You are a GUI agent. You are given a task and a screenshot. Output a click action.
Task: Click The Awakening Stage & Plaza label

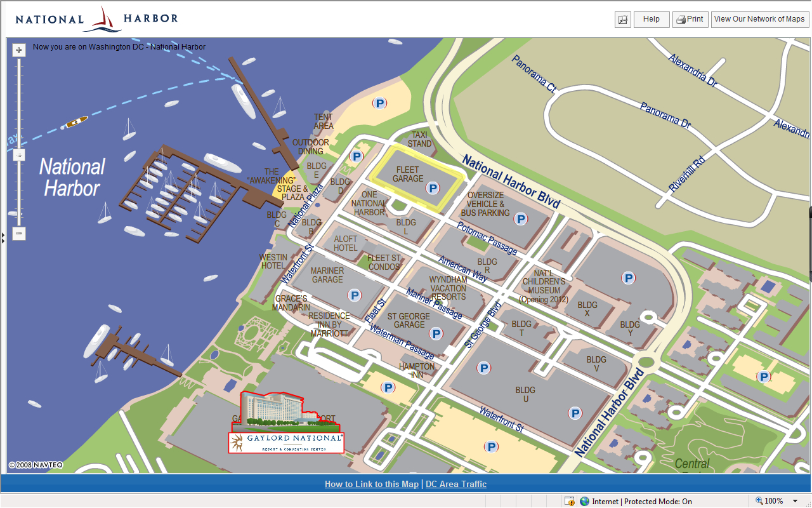pyautogui.click(x=277, y=184)
